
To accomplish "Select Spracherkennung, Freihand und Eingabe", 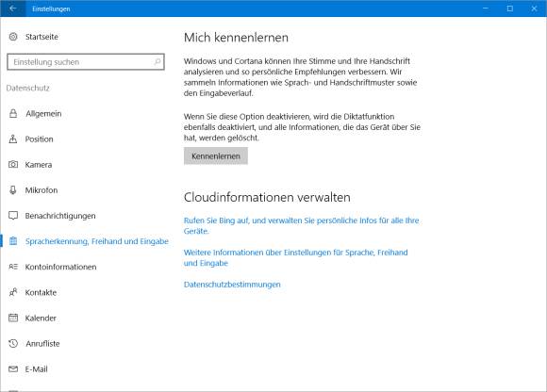I will 96,241.
